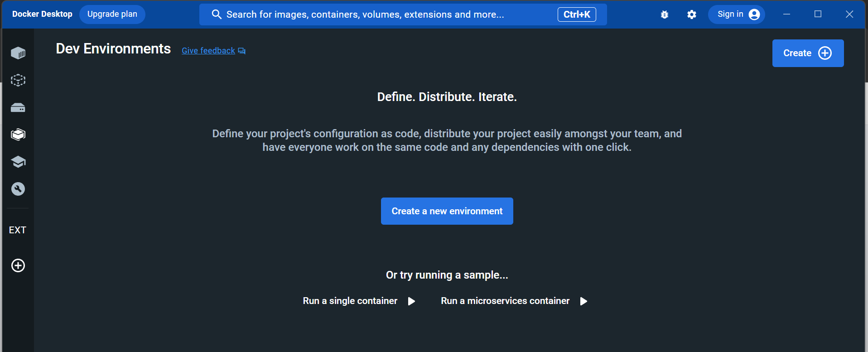Open the Images view in sidebar

coord(18,80)
